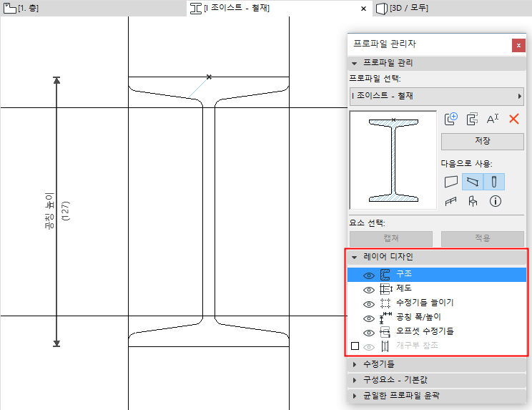Open the 프로파일 선택 dropdown
Screen dimensions: 532x410
click(x=437, y=96)
